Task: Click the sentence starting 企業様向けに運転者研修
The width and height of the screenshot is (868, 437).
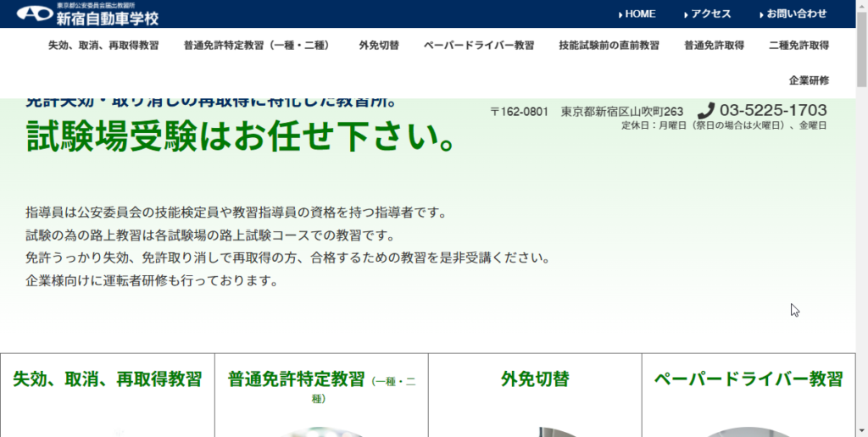Action: click(x=152, y=281)
